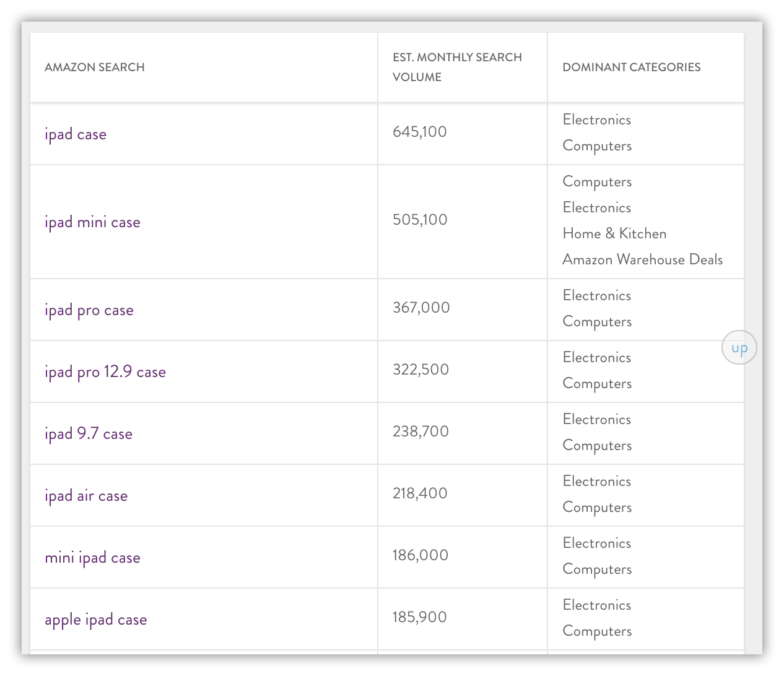784x676 pixels.
Task: Click the 218,400 volume value
Action: tap(420, 493)
